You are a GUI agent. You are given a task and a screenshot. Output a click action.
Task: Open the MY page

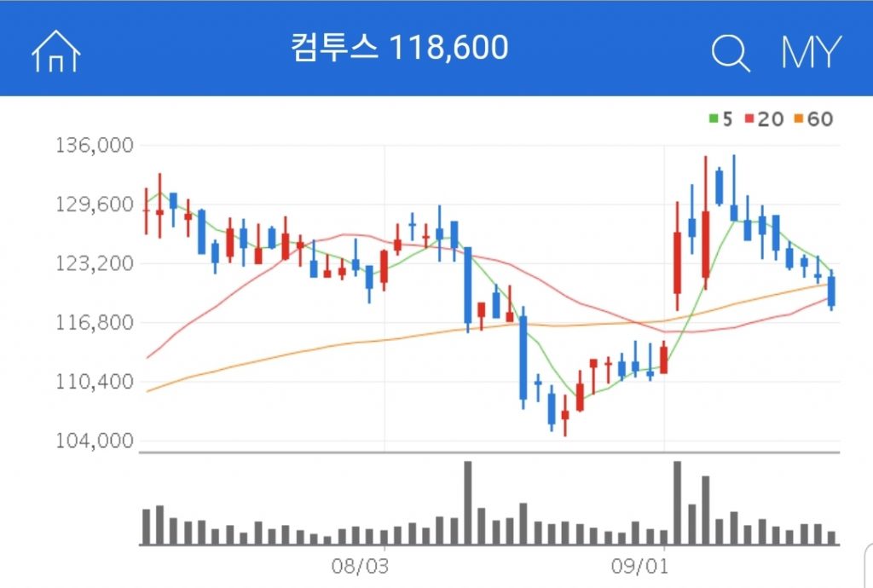coord(810,53)
